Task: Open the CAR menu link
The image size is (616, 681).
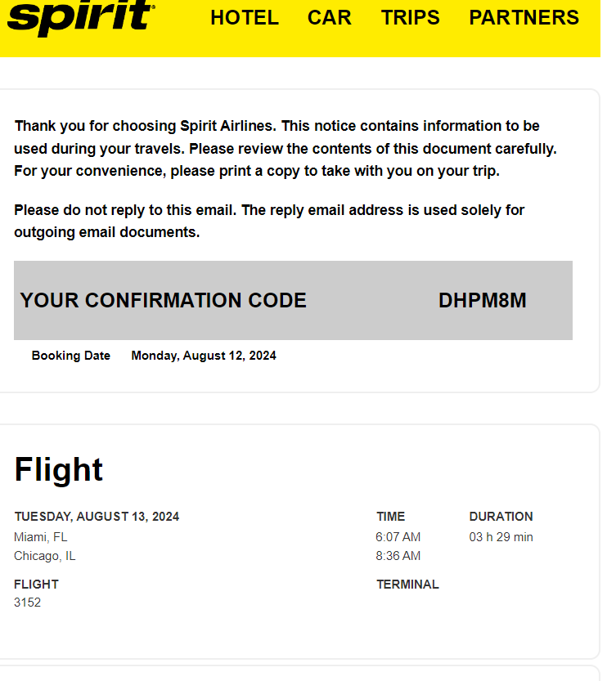Action: click(329, 18)
